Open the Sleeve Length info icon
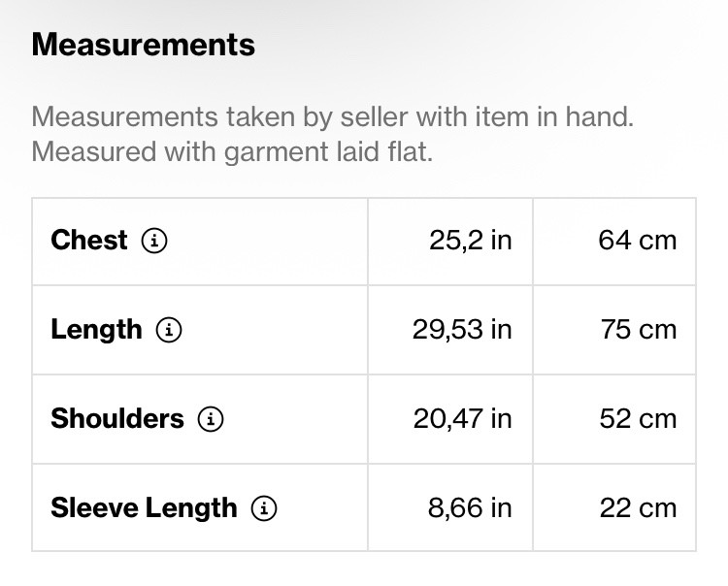The image size is (728, 586). tap(264, 508)
